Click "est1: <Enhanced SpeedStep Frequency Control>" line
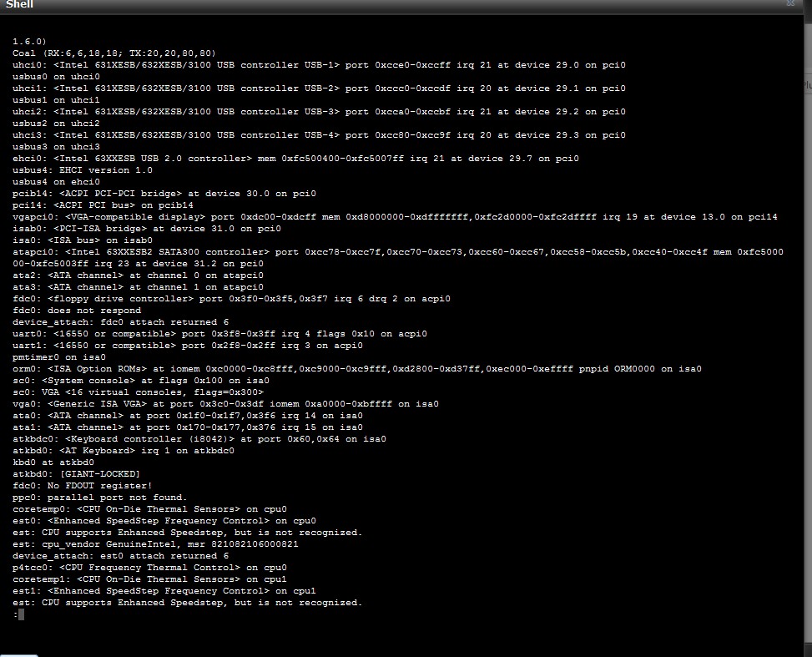The height and width of the screenshot is (657, 812). tap(164, 591)
